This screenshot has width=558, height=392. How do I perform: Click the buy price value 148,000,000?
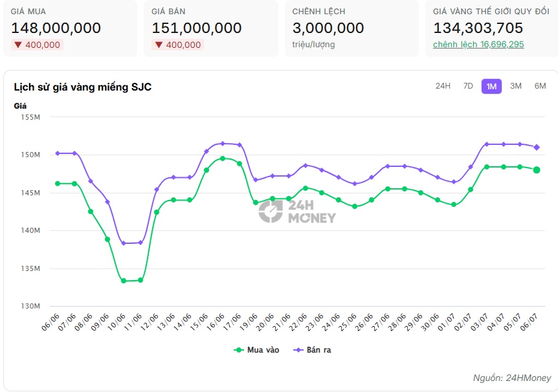click(56, 28)
